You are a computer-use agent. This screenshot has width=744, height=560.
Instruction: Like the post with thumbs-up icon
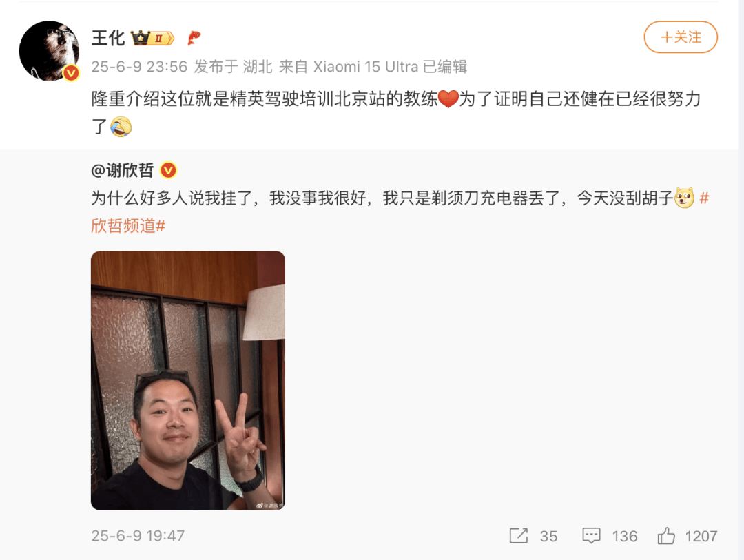(x=666, y=536)
